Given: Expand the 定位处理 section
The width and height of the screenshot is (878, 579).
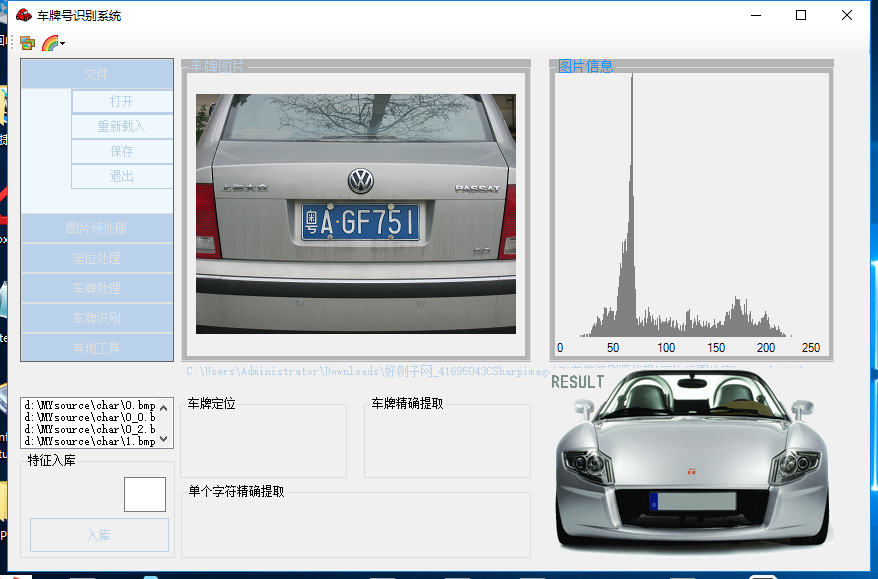Looking at the screenshot, I should [97, 258].
